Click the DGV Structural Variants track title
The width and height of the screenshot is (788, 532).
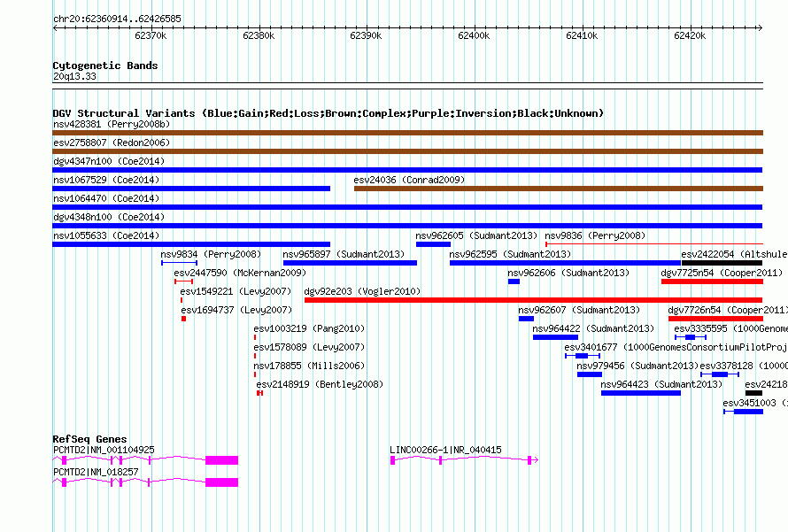pyautogui.click(x=328, y=113)
